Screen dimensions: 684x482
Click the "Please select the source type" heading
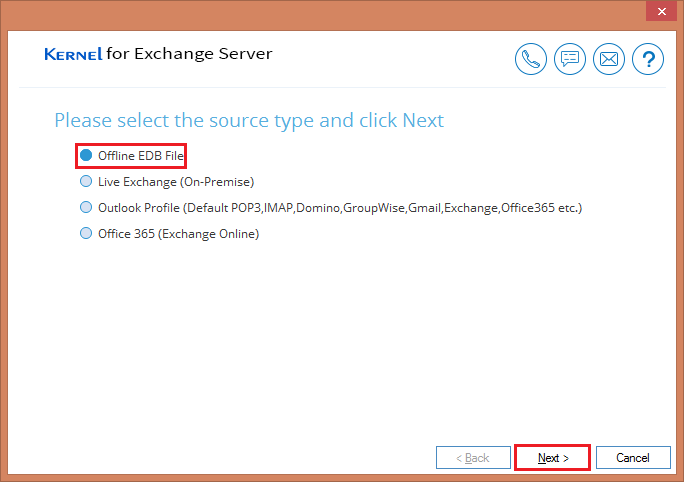click(x=248, y=121)
